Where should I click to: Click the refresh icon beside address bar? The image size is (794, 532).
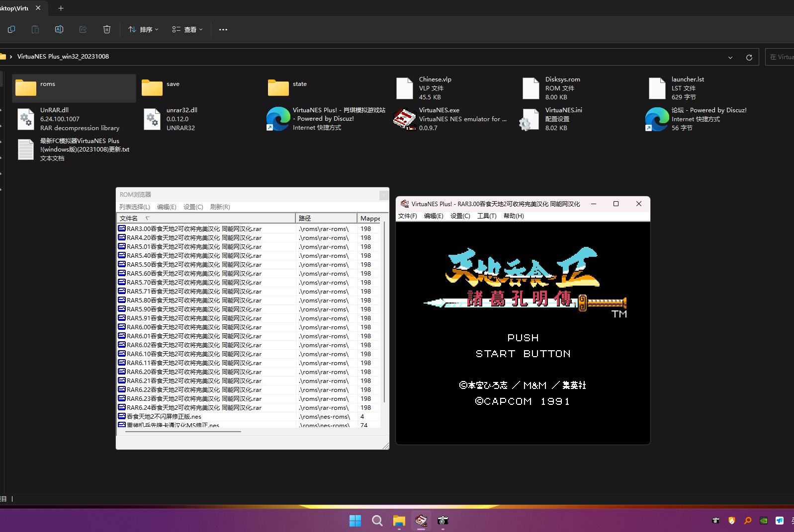click(749, 57)
